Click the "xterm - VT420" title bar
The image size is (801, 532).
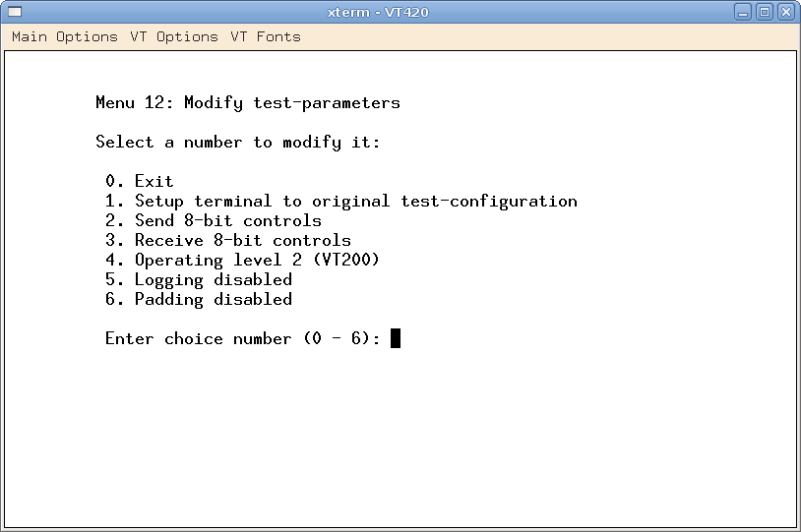point(378,12)
